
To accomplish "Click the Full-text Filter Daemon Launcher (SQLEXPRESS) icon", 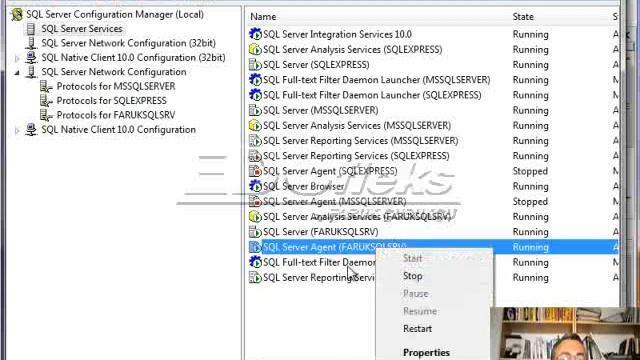I will pos(255,95).
